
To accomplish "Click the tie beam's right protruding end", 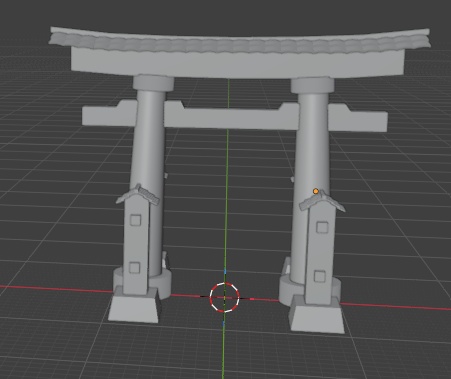I will 358,119.
